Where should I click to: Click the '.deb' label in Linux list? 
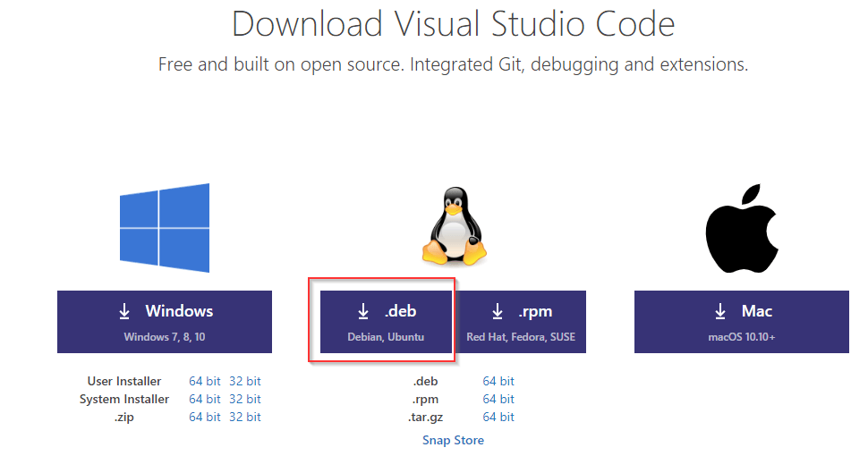pyautogui.click(x=425, y=381)
